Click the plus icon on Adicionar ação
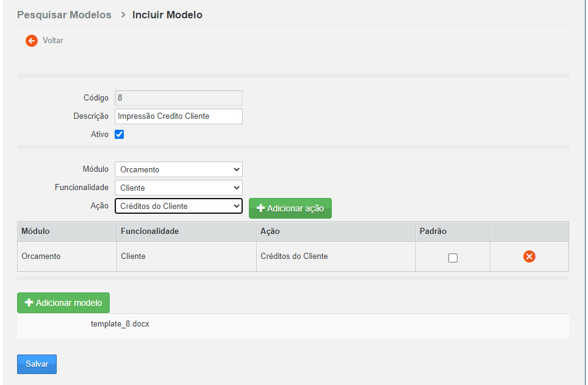Image resolution: width=588 pixels, height=385 pixels. (260, 208)
